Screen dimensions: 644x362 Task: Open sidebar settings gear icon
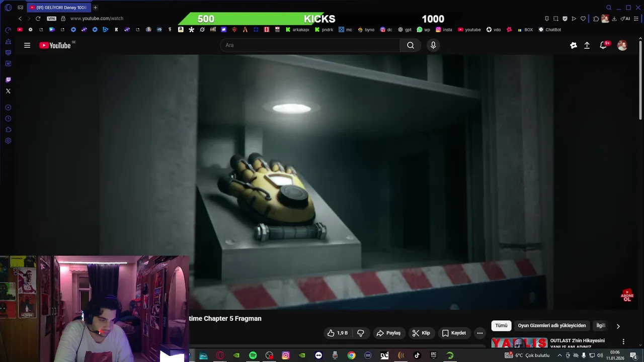click(8, 141)
